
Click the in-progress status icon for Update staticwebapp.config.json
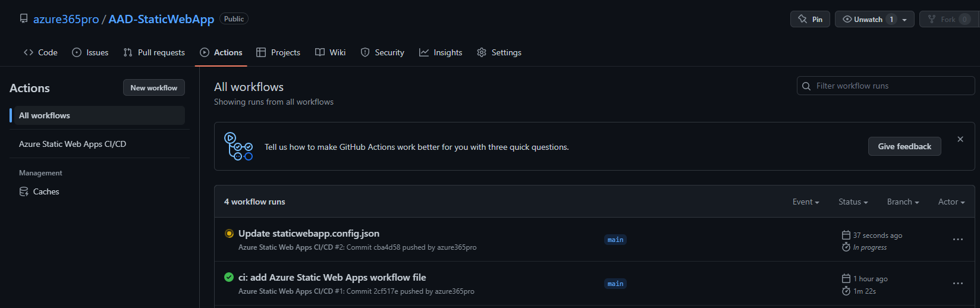(229, 234)
